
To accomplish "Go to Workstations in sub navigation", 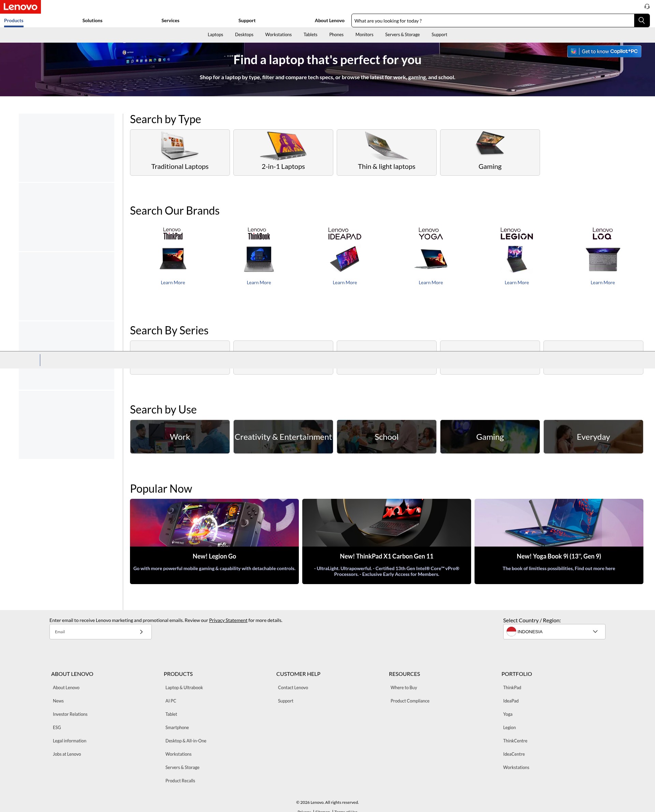I will pos(278,35).
